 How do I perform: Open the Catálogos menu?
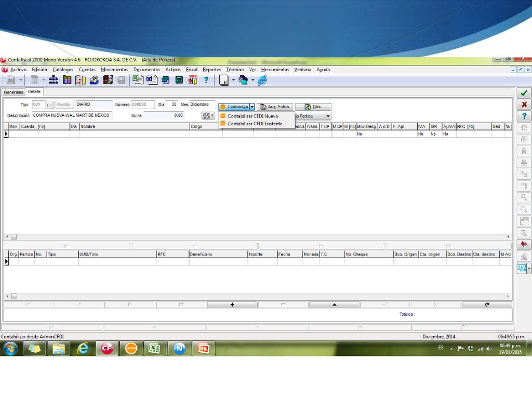click(63, 69)
